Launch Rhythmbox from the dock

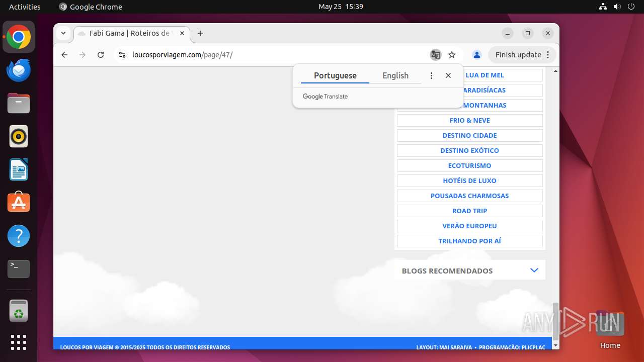click(19, 136)
